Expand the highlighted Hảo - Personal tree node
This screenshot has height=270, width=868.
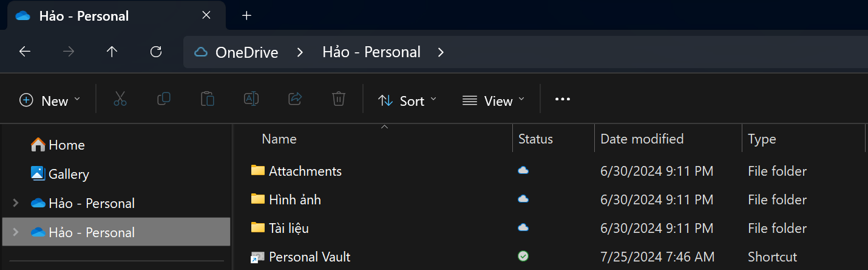pyautogui.click(x=16, y=232)
